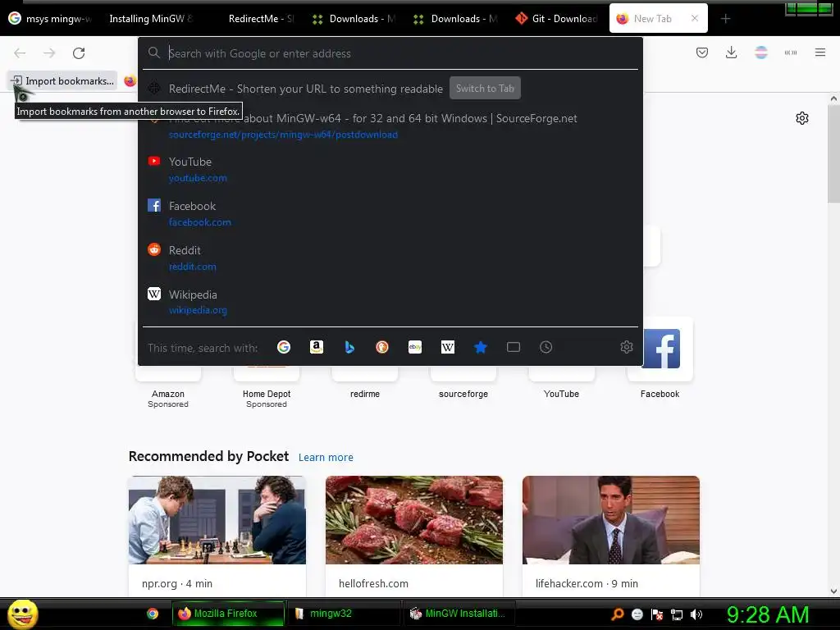The image size is (840, 630).
Task: Open search settings gear in the urlbar dropdown
Action: (x=626, y=347)
